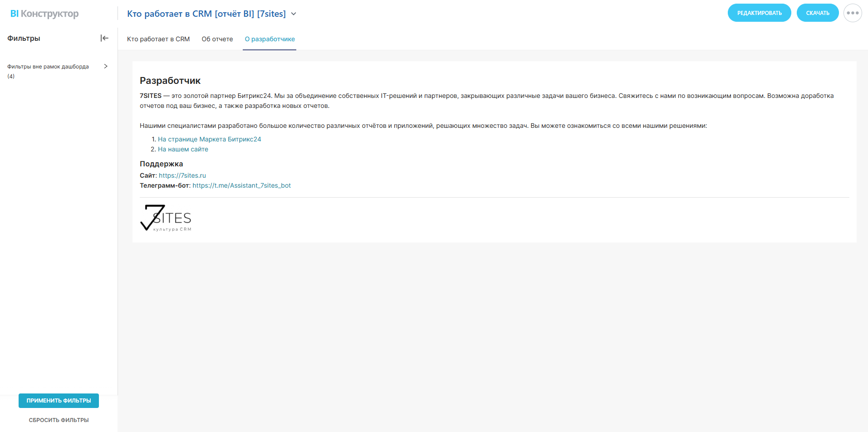
Task: Open the Об отчете tab
Action: point(217,39)
